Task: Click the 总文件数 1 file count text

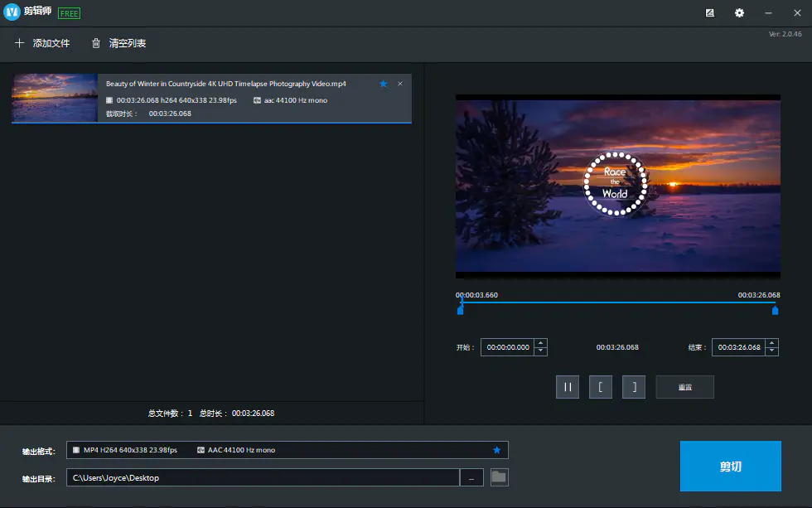Action: point(170,414)
